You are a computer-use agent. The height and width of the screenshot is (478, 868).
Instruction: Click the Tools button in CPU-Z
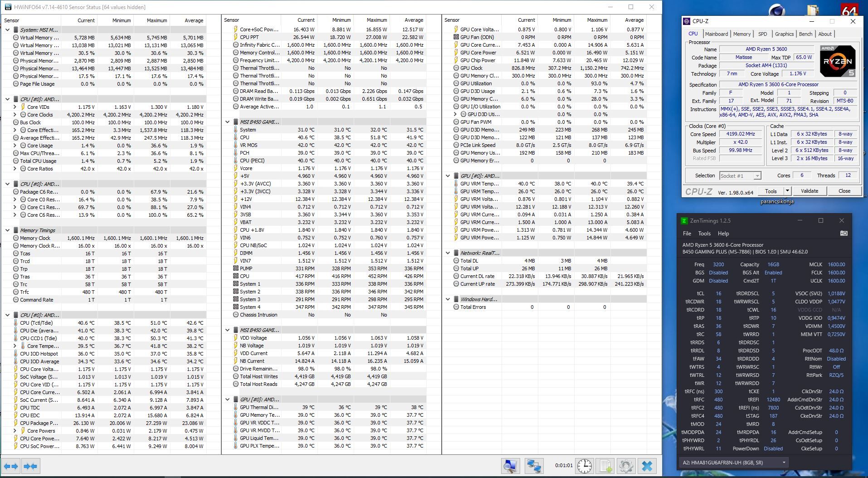pyautogui.click(x=771, y=191)
